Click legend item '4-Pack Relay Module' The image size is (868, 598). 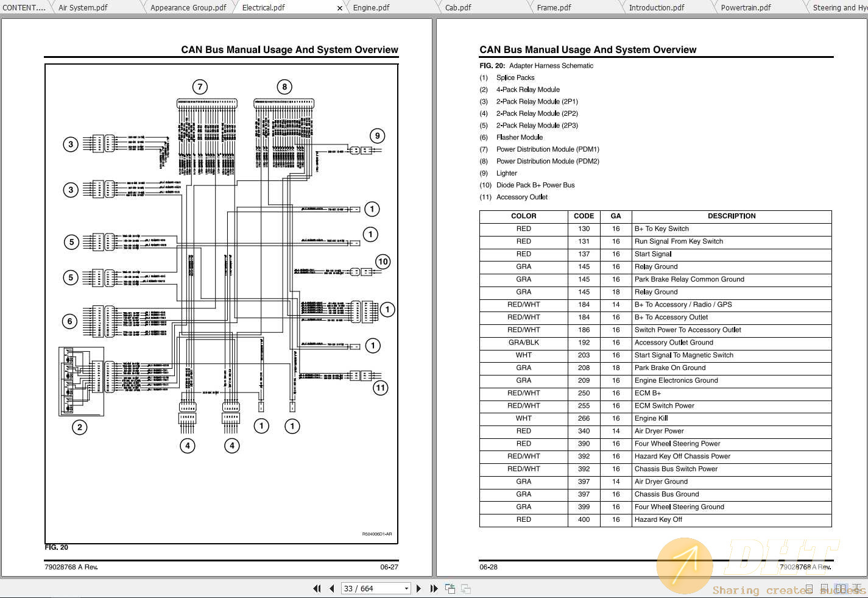pos(528,90)
